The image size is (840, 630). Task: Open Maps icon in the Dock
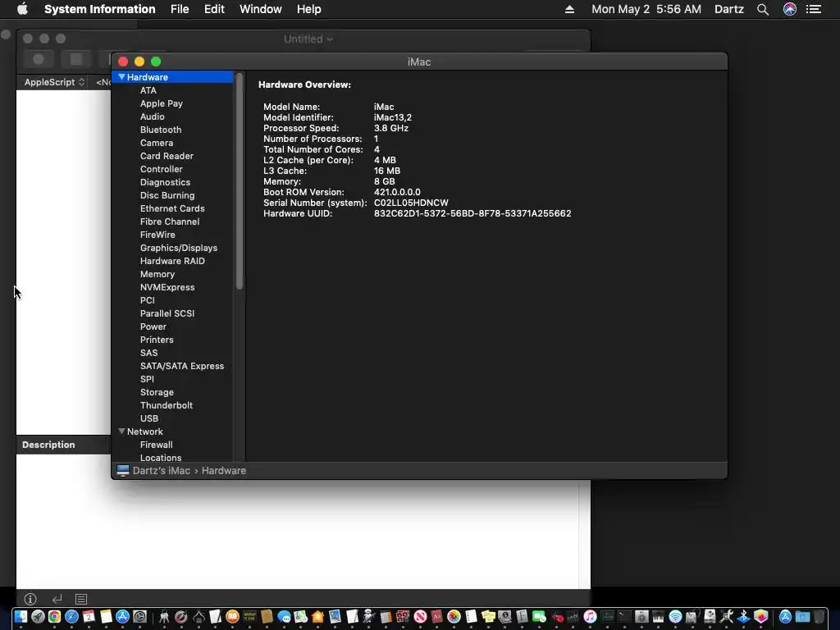click(300, 617)
